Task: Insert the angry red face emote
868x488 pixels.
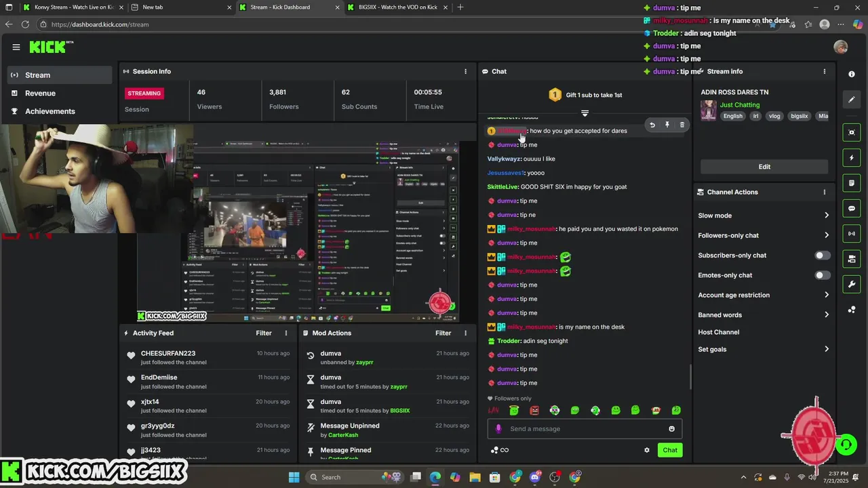Action: tap(534, 410)
